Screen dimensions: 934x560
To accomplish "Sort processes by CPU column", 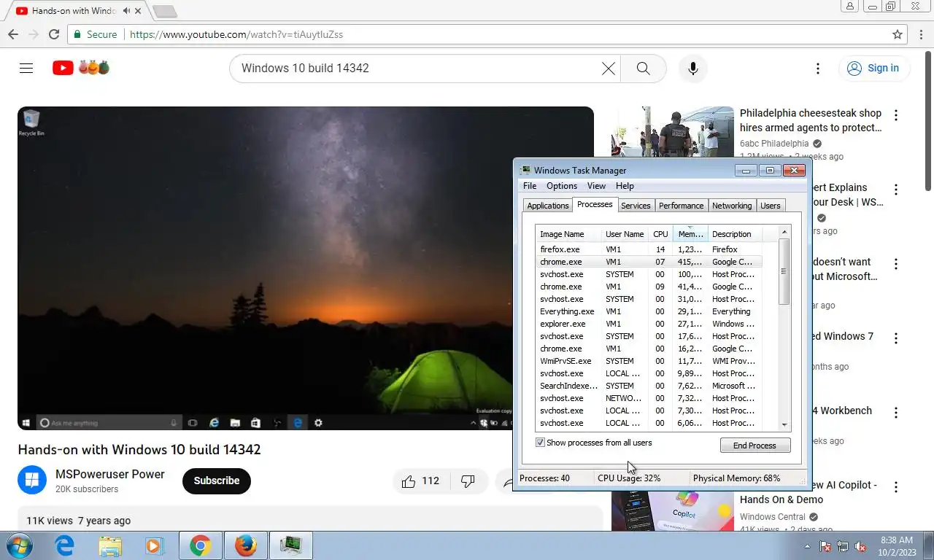I will coord(660,234).
